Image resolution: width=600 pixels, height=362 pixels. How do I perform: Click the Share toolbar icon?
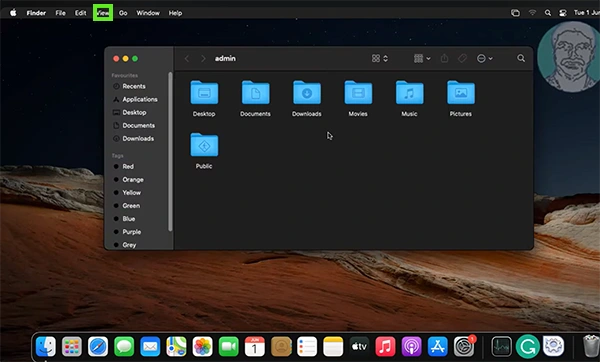444,58
